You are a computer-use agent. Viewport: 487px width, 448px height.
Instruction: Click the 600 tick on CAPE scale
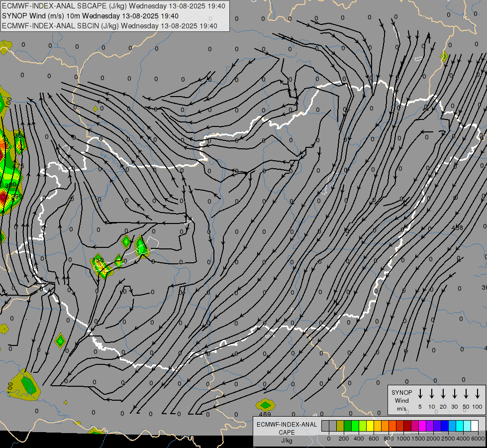(x=374, y=439)
